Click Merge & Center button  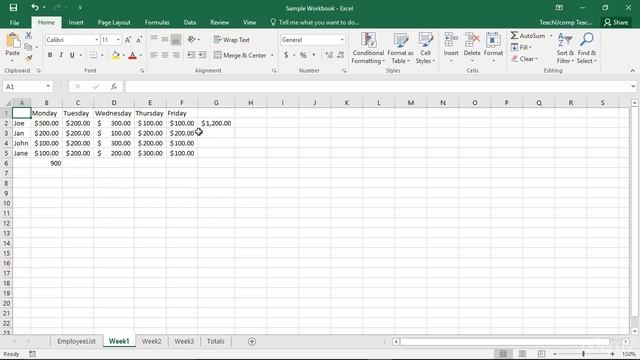(240, 55)
